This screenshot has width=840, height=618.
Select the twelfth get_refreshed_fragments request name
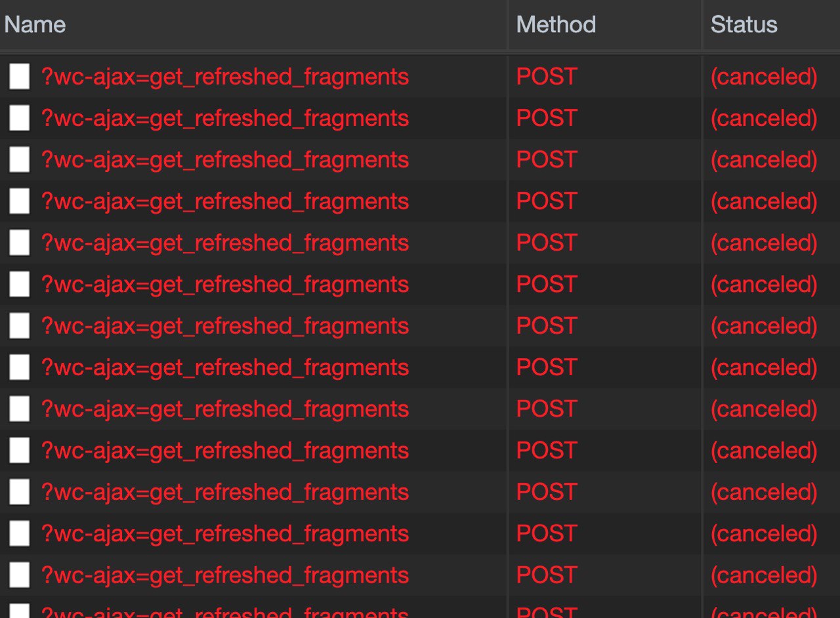[x=225, y=534]
